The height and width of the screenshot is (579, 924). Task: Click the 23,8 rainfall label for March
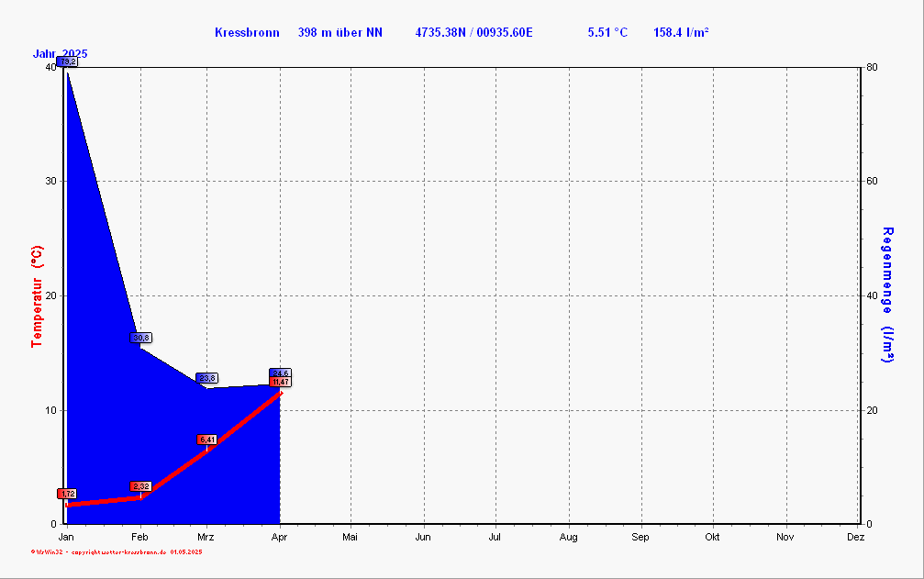click(206, 378)
